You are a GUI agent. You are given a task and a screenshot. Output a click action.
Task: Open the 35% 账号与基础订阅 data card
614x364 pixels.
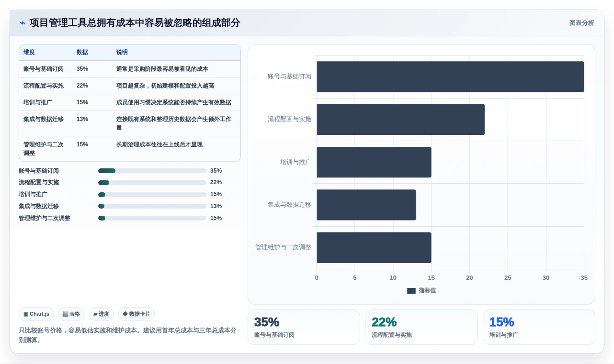304,327
